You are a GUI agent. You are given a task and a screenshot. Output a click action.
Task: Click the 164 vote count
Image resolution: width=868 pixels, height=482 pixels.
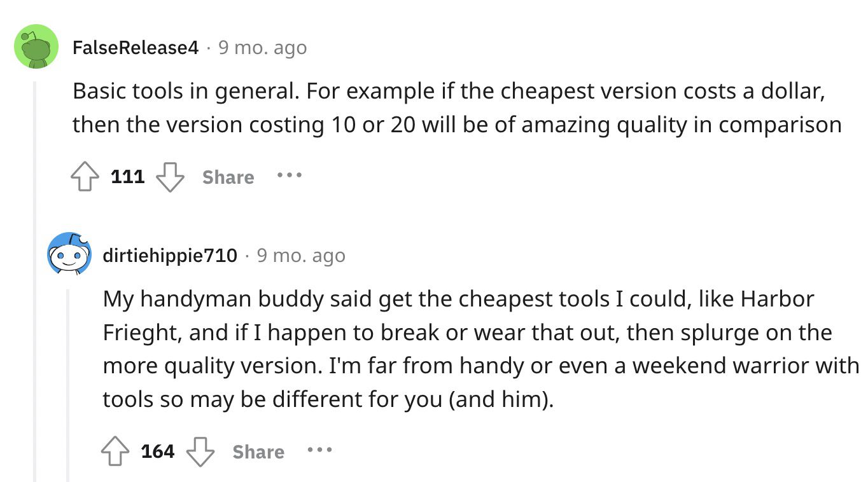(x=158, y=451)
